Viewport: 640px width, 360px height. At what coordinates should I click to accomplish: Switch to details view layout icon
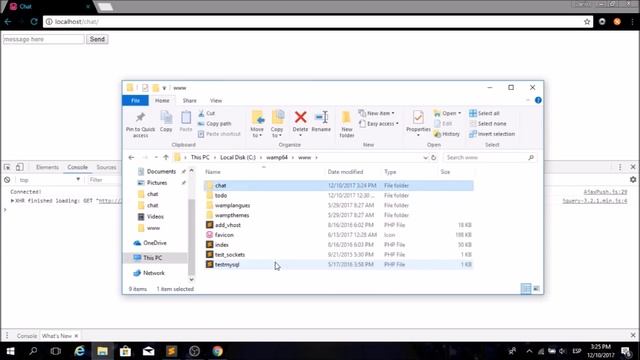tap(526, 289)
